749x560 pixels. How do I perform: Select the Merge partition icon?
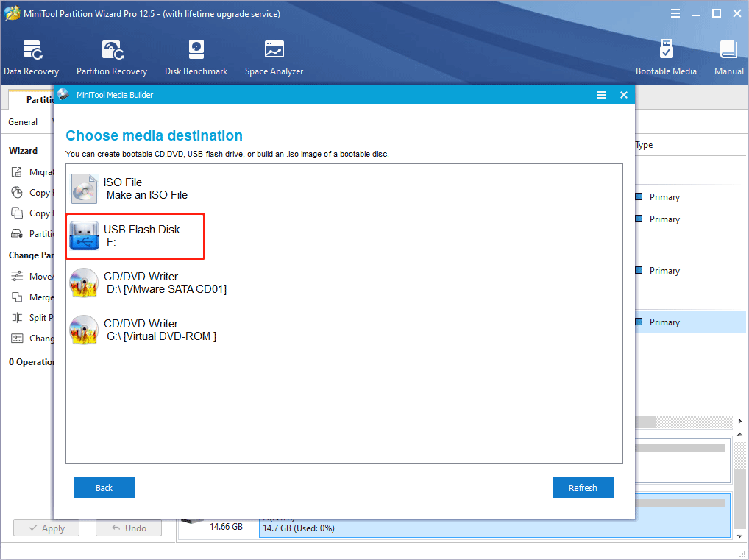(x=18, y=297)
